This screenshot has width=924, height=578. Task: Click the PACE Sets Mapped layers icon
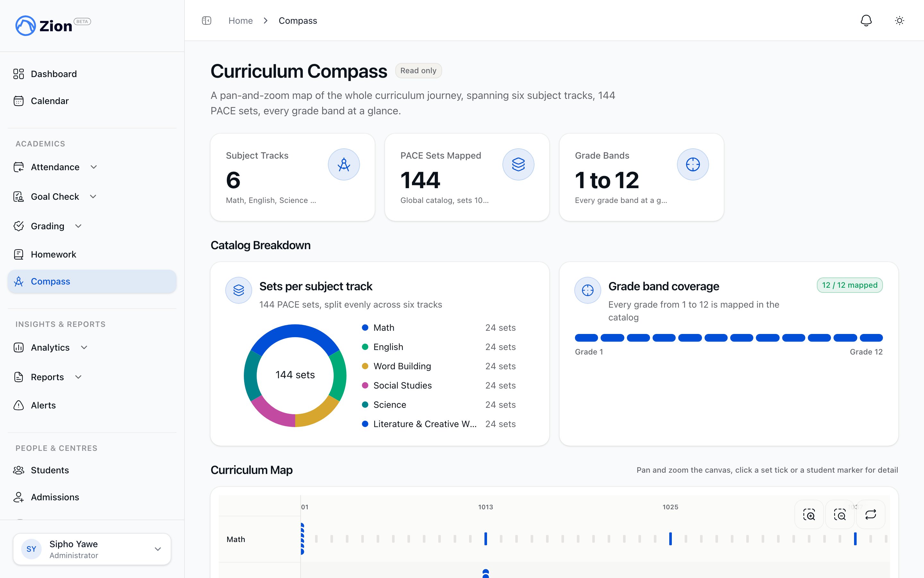518,164
